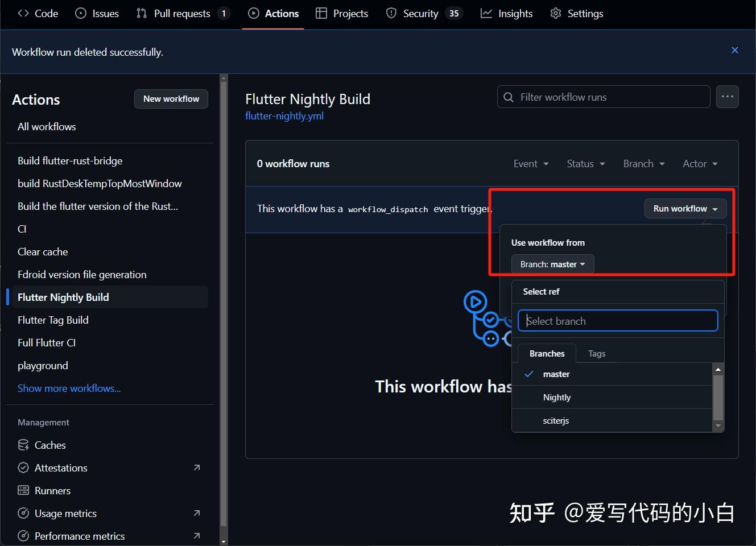This screenshot has width=756, height=546.
Task: Select the master branch with checkmark
Action: pos(556,374)
